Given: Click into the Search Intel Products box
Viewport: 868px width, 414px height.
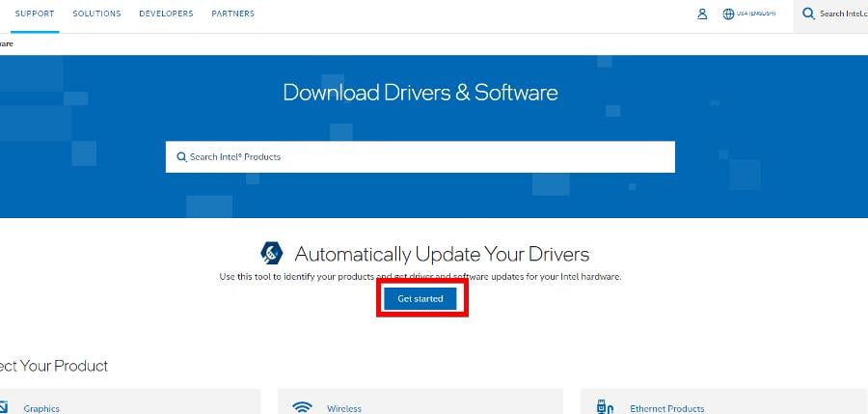Looking at the screenshot, I should tap(420, 157).
